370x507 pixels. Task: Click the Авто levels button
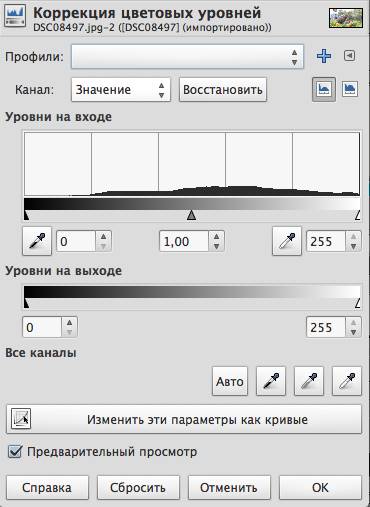[x=230, y=381]
